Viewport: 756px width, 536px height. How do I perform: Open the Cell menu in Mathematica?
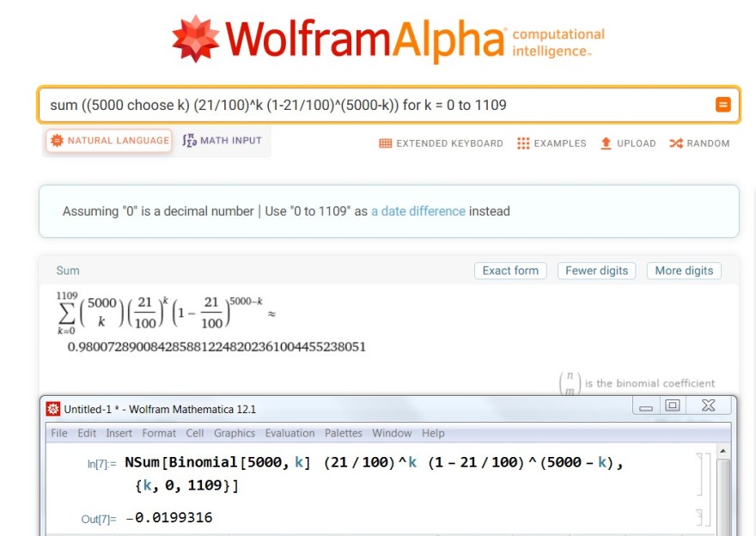pos(195,433)
